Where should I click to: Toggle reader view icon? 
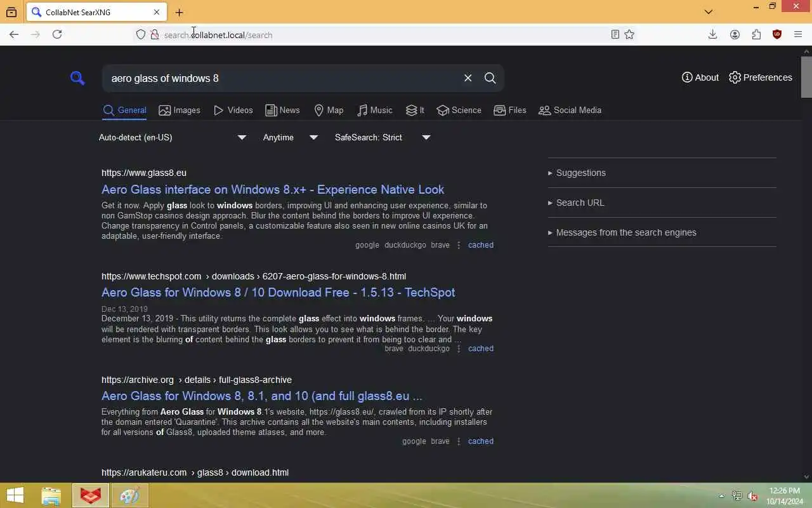pos(615,35)
